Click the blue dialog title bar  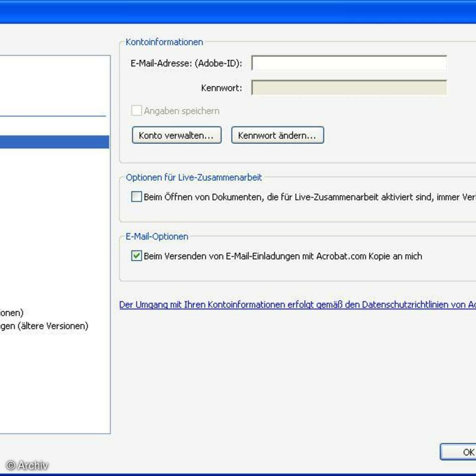238,12
